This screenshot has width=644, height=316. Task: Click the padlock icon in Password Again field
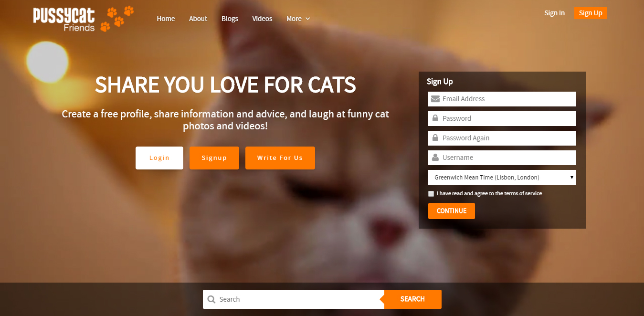pos(435,137)
